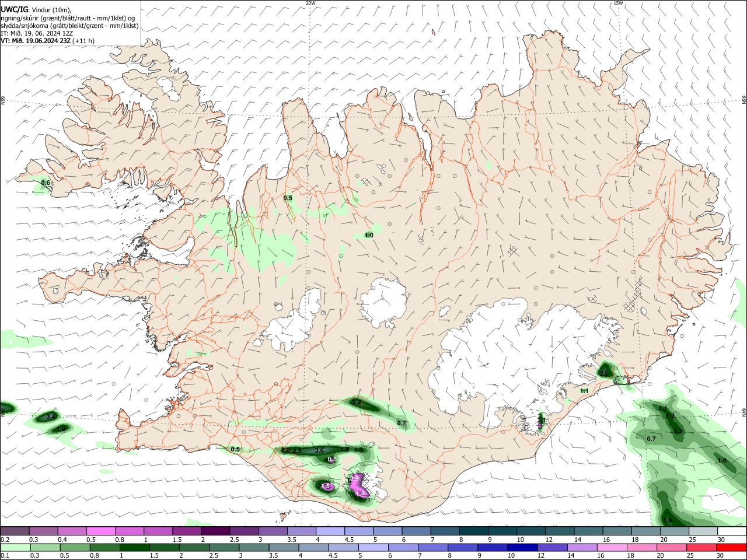Click the '1.9' precipitation value offshore
Screen dimensions: 747x560
point(61,429)
